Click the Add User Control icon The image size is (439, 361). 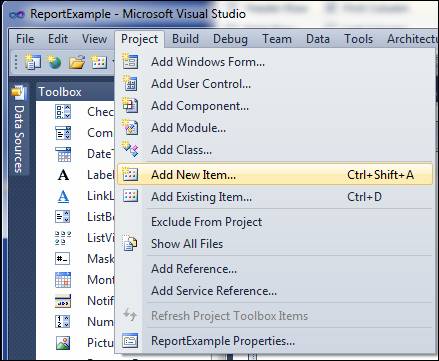130,83
